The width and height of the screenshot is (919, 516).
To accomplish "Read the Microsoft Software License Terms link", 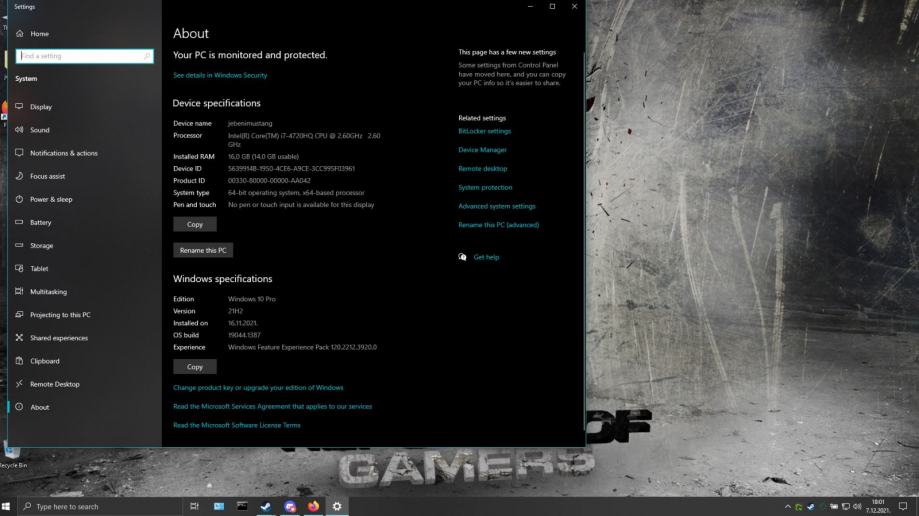I will coord(236,425).
